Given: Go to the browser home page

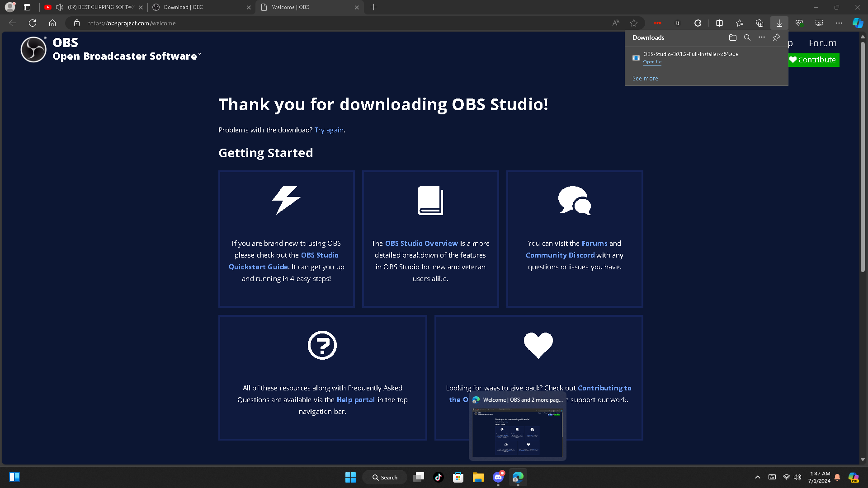Looking at the screenshot, I should (52, 23).
